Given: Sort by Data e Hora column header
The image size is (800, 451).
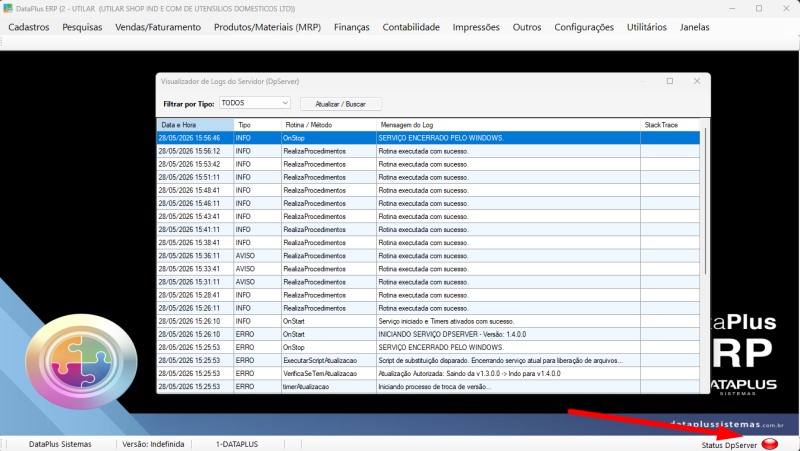Looking at the screenshot, I should tap(195, 124).
